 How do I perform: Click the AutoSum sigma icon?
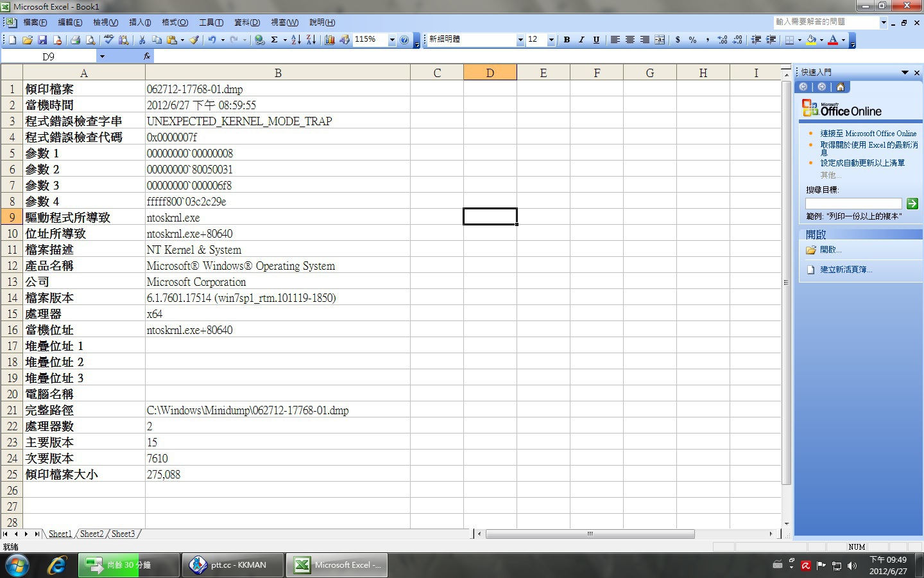[275, 40]
